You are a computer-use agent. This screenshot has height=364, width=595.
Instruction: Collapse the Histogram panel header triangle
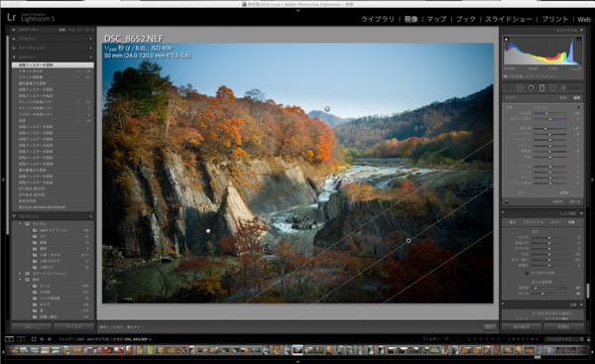point(581,30)
